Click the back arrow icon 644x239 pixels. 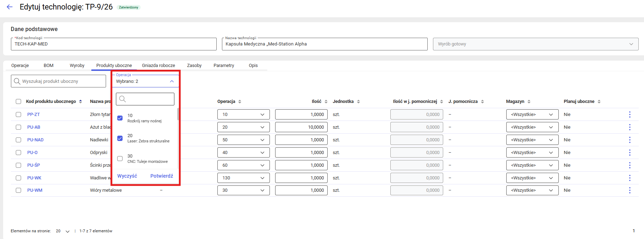coord(10,7)
